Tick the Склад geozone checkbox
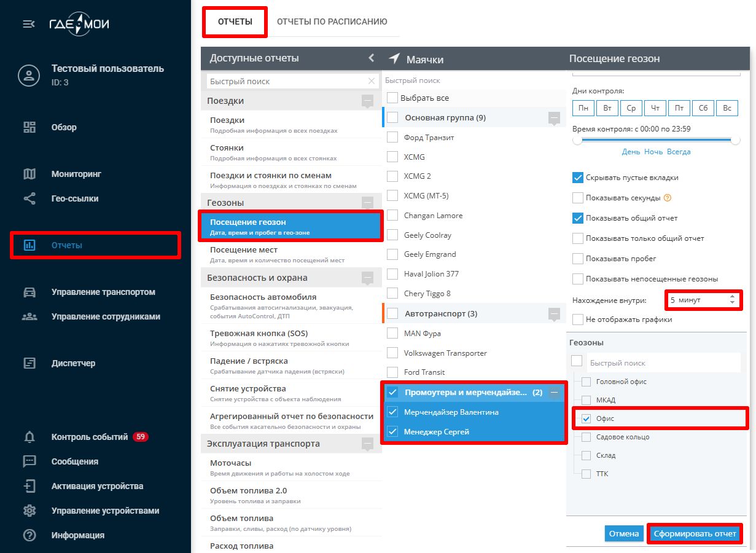 [x=586, y=455]
